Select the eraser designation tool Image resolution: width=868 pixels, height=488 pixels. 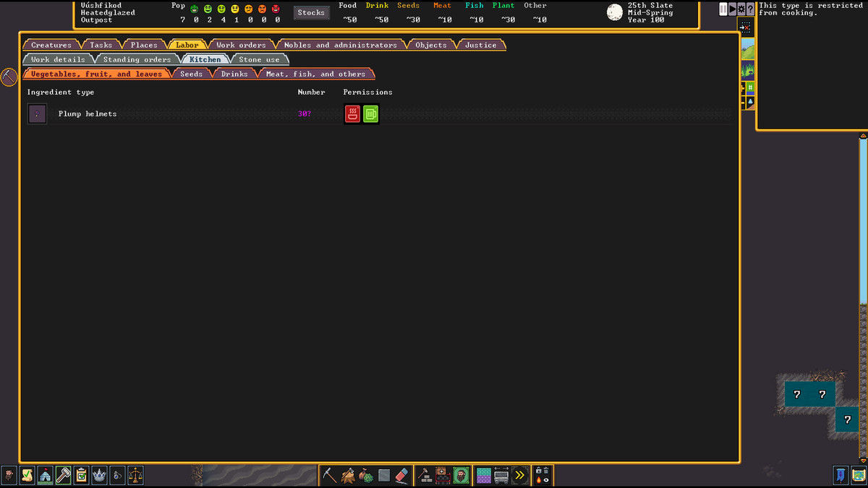coord(402,476)
